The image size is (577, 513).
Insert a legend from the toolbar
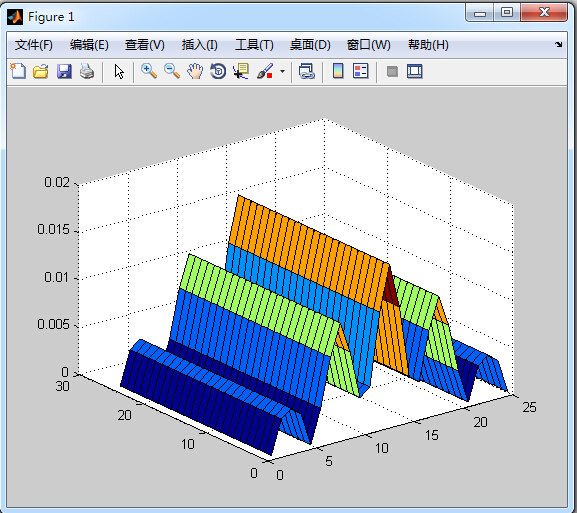pyautogui.click(x=361, y=71)
